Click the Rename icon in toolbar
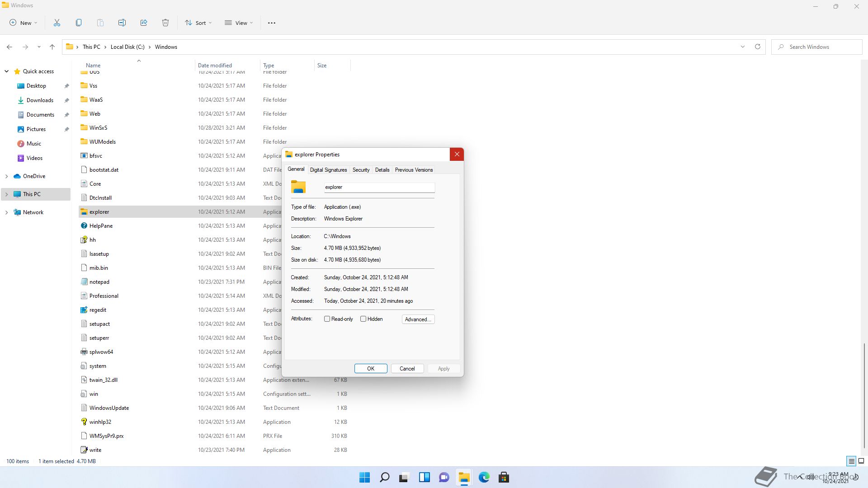Screen dimensions: 868x488 (x=122, y=23)
